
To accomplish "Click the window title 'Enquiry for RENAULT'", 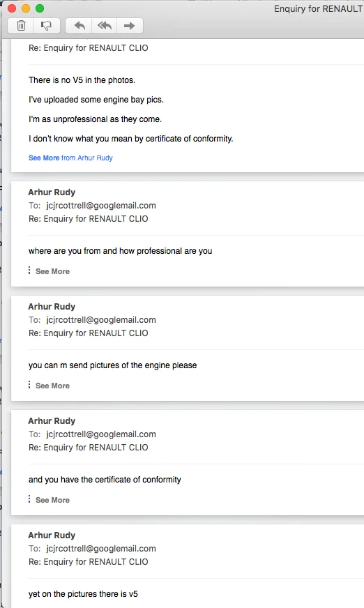I will tap(318, 9).
